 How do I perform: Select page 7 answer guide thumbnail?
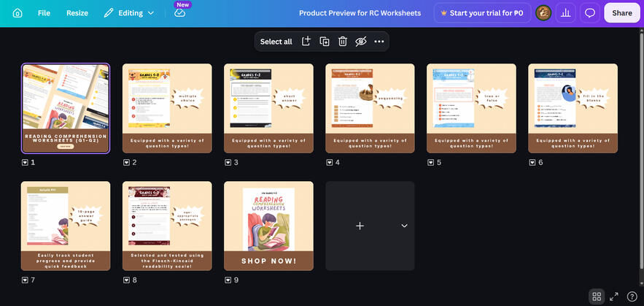pos(66,226)
